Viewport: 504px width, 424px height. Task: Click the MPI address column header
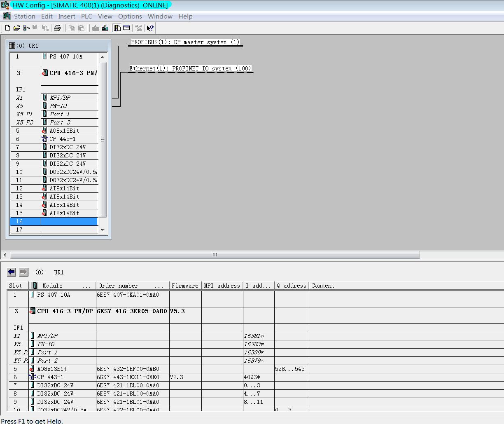pyautogui.click(x=222, y=286)
